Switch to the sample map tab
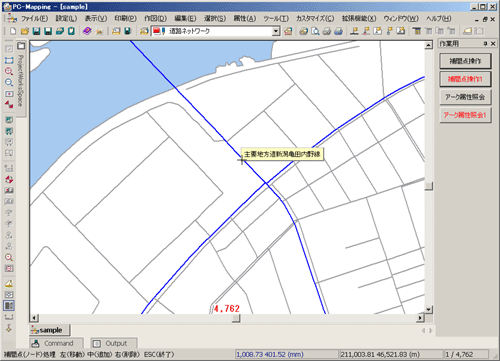Screen dimensions: 500x361 (x=50, y=330)
